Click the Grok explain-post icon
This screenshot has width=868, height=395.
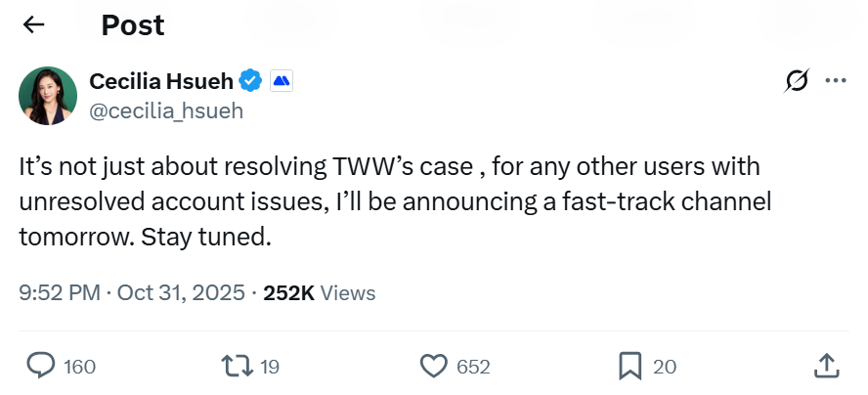(797, 82)
